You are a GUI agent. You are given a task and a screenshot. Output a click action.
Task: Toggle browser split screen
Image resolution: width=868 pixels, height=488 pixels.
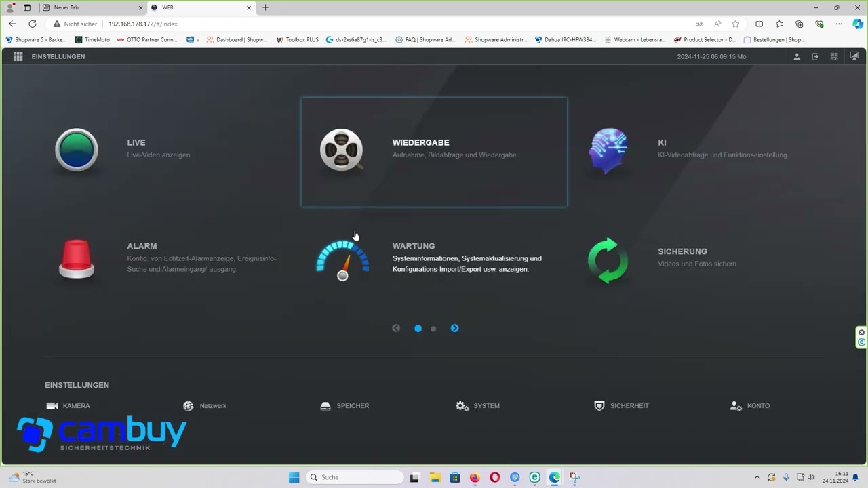759,24
